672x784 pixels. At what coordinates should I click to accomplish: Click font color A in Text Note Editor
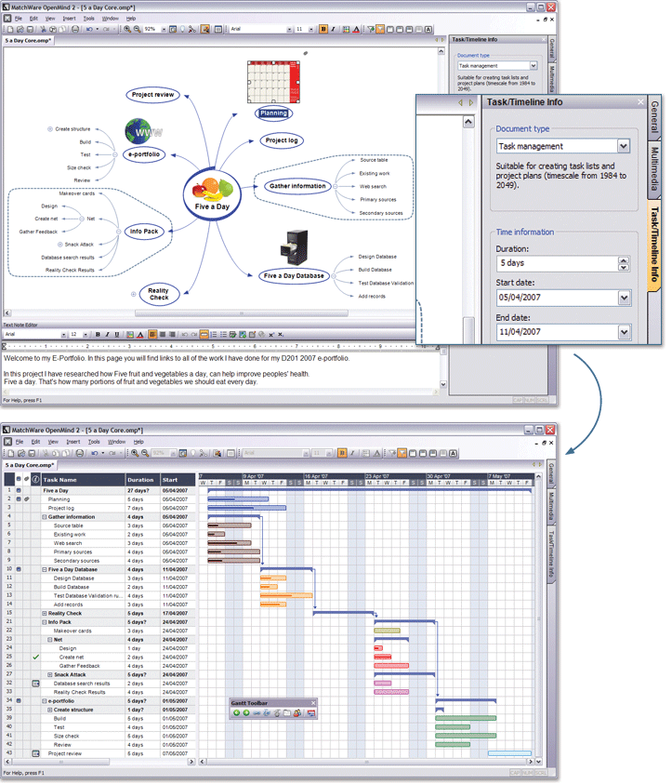coord(140,335)
